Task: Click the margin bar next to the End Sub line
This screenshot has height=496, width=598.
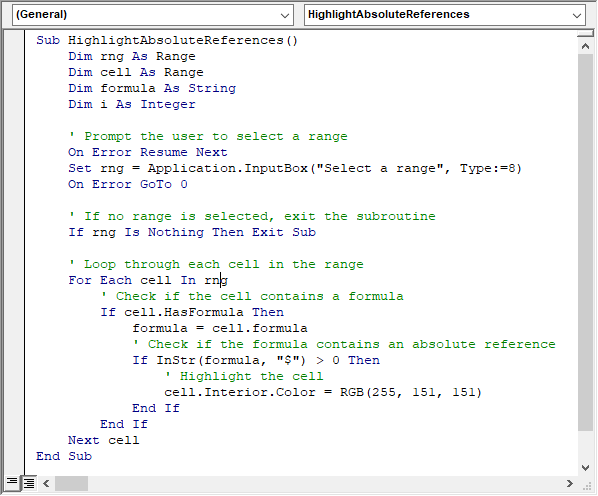Action: tap(14, 456)
